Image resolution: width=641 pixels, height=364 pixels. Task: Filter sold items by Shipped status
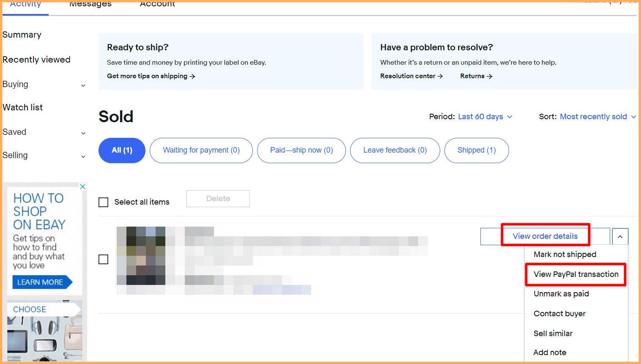pyautogui.click(x=477, y=150)
